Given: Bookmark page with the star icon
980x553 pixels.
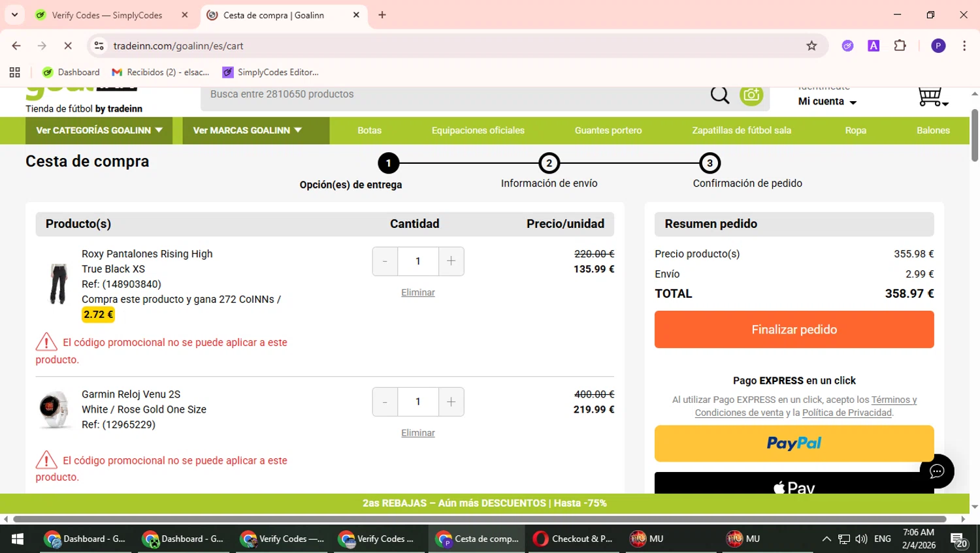Looking at the screenshot, I should coord(811,46).
